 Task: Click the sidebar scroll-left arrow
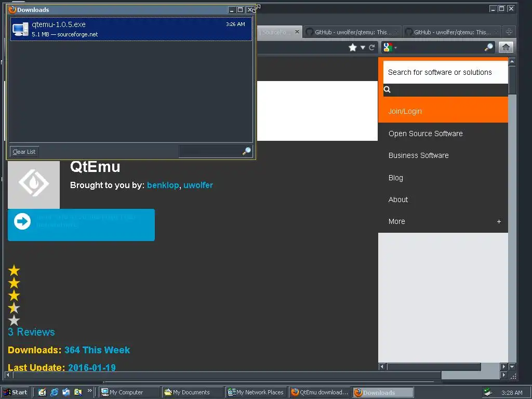382,366
